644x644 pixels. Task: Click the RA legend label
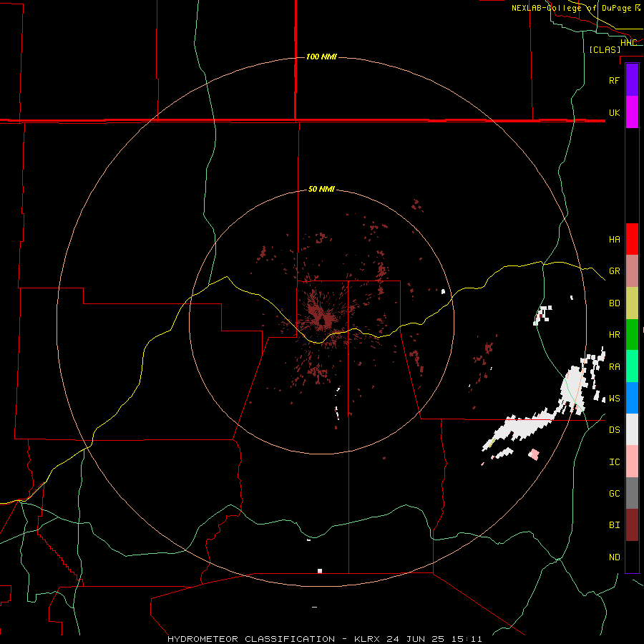tap(614, 367)
